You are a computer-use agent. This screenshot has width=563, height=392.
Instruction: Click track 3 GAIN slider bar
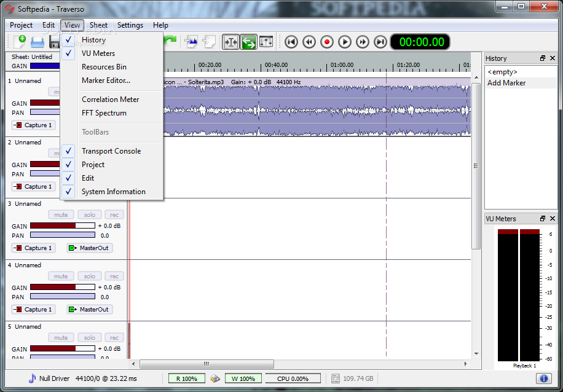click(x=63, y=225)
